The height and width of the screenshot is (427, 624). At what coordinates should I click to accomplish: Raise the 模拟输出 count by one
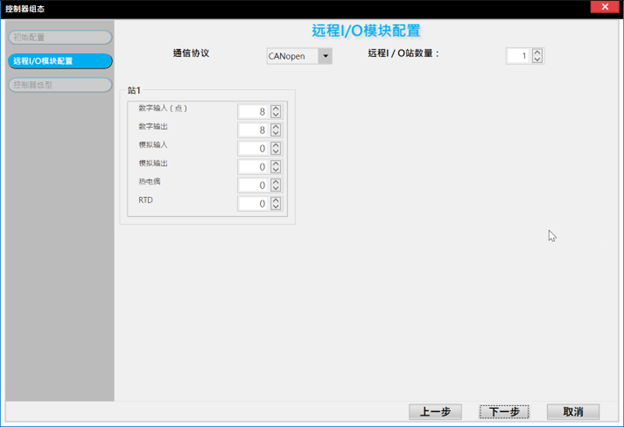point(276,163)
